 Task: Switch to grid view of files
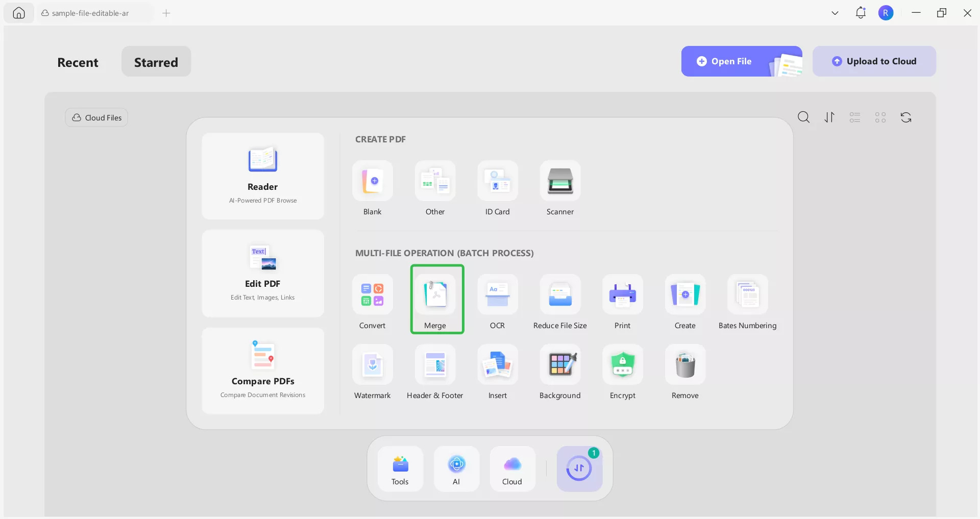(880, 117)
